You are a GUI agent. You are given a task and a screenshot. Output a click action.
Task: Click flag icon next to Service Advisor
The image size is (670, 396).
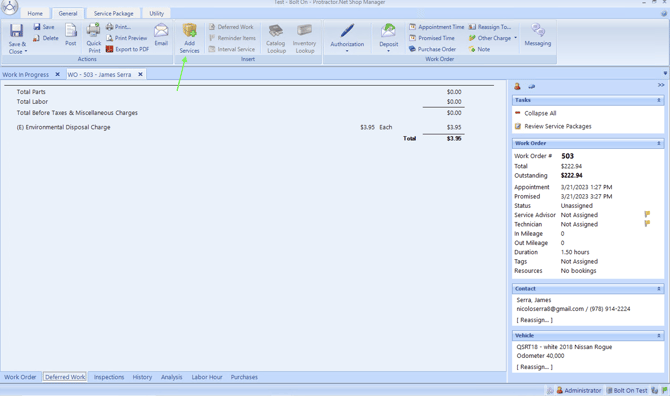[x=647, y=214]
